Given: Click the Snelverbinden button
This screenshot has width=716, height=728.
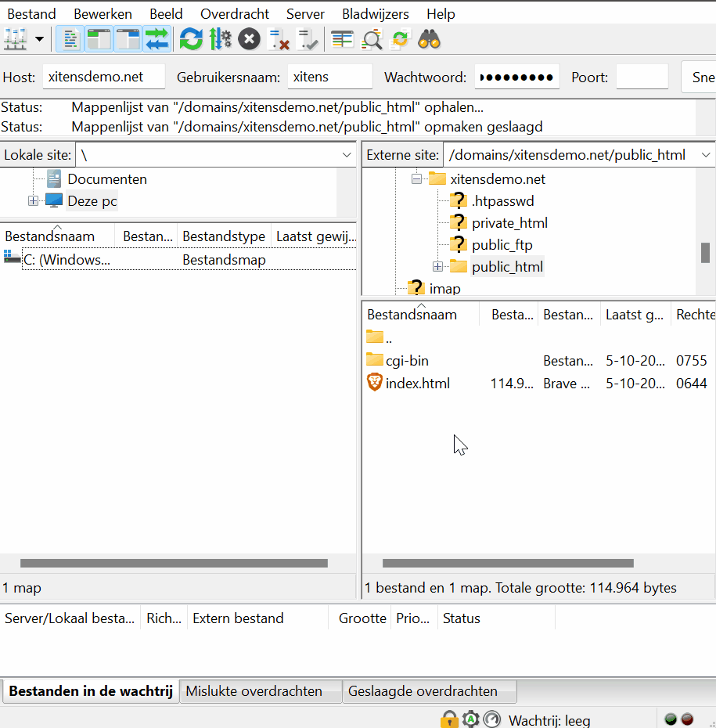Looking at the screenshot, I should pos(699,77).
